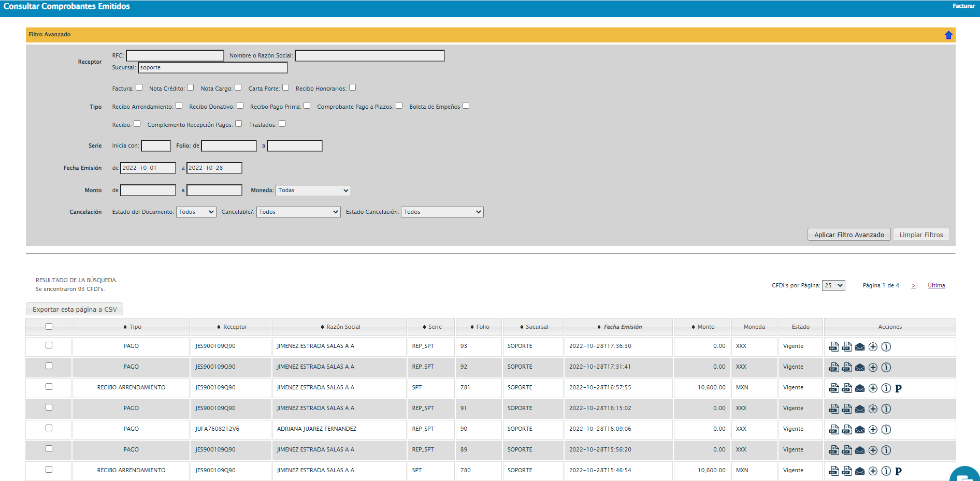The height and width of the screenshot is (481, 980).
Task: Open Facturar link in header
Action: click(963, 6)
